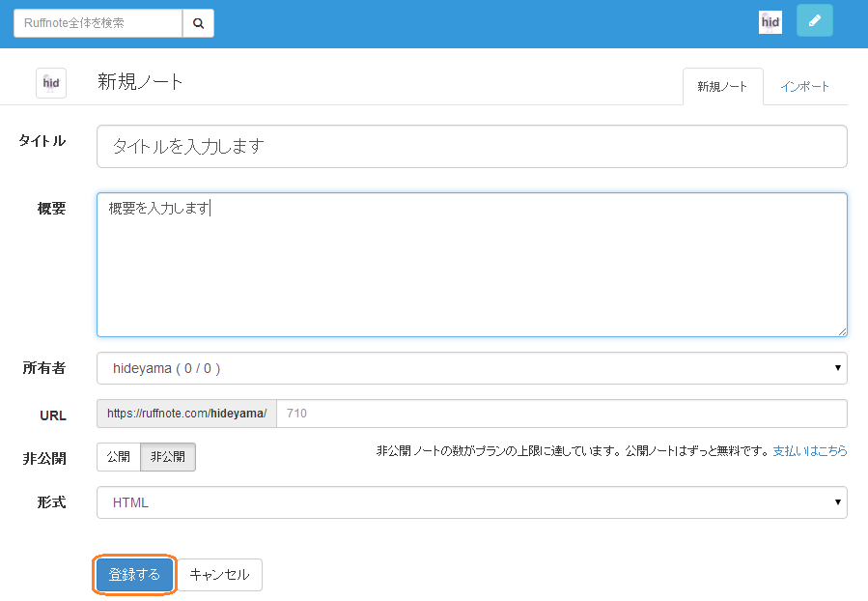Expand the 形式 dropdown set to HTML

pyautogui.click(x=471, y=502)
